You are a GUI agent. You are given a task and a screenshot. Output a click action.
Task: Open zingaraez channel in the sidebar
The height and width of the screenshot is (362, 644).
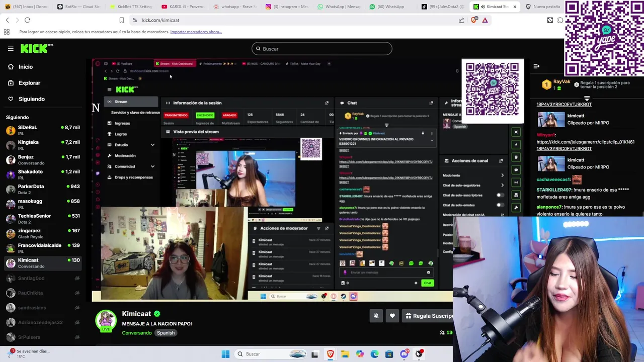[x=43, y=233]
